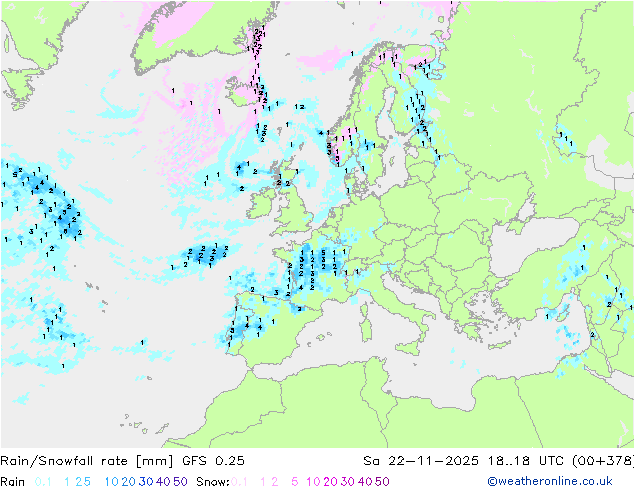Screen dimensions: 634x490
Task: Click the rain legend 20 value
Action: (128, 482)
